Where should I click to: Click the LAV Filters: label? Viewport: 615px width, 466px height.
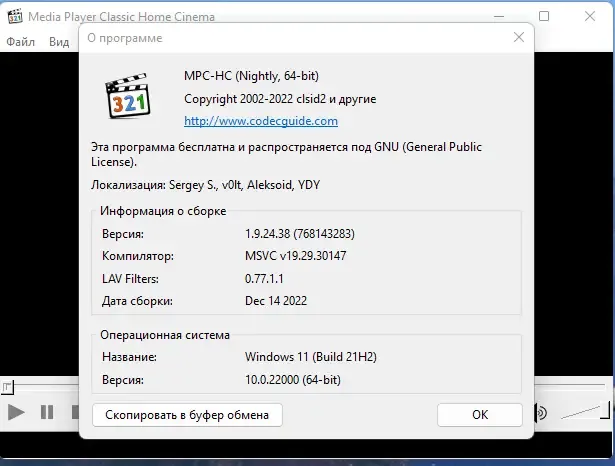pos(130,279)
